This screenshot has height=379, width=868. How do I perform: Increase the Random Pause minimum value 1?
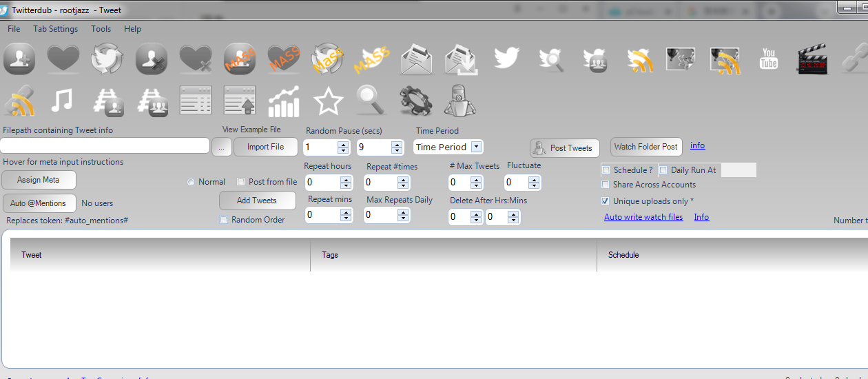343,144
